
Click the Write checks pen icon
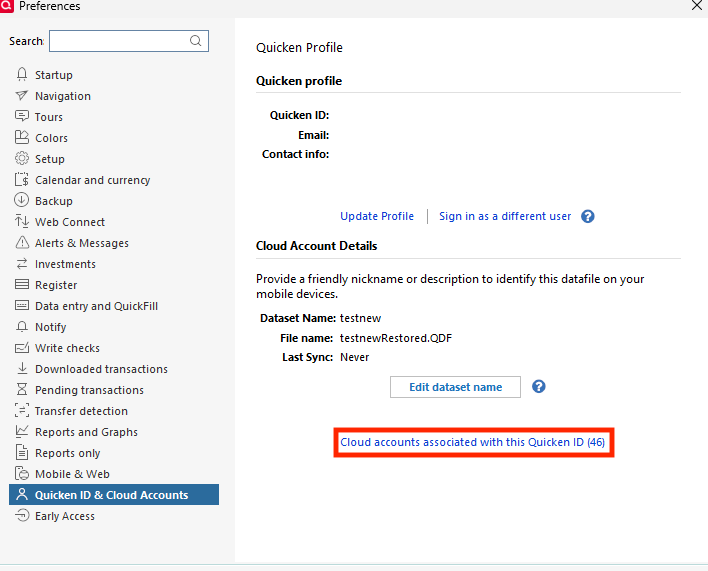coord(22,348)
